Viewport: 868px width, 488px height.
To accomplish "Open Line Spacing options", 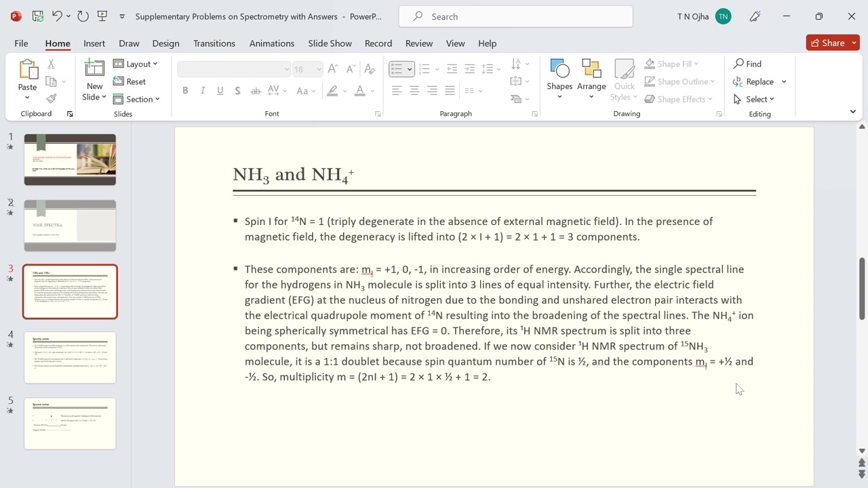I will click(490, 69).
